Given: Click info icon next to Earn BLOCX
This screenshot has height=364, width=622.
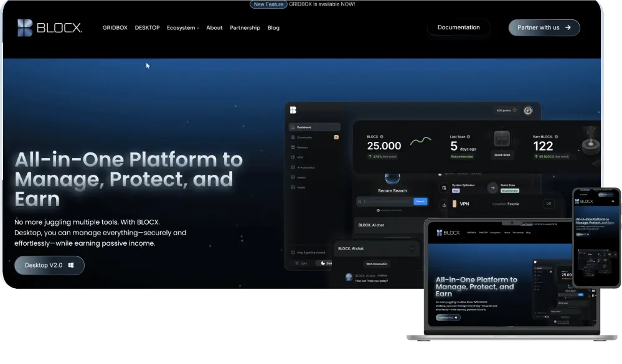Looking at the screenshot, I should pyautogui.click(x=556, y=137).
